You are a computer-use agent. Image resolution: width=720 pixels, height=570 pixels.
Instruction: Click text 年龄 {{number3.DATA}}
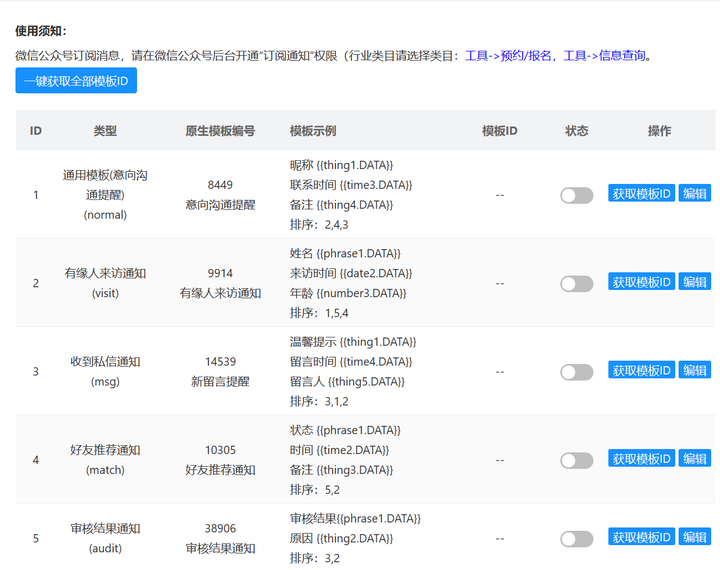click(348, 293)
